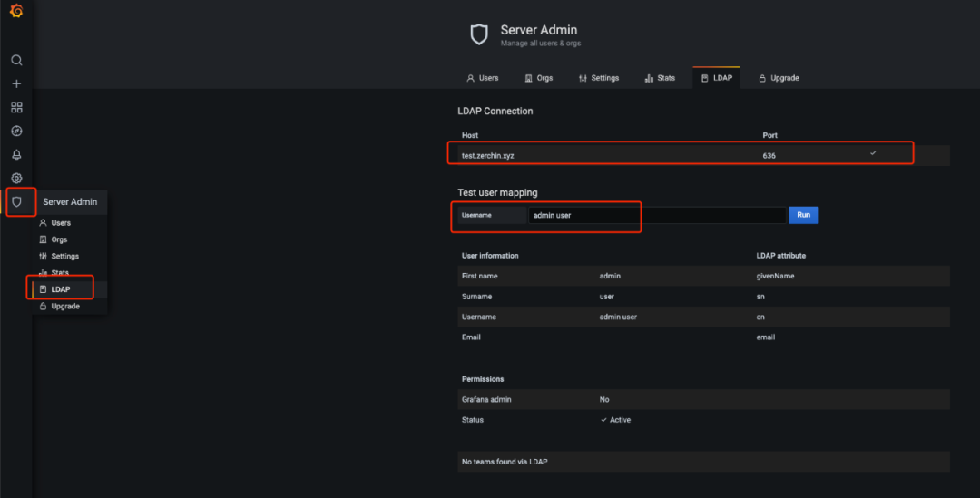
Task: Open the search magnifier icon
Action: point(16,60)
